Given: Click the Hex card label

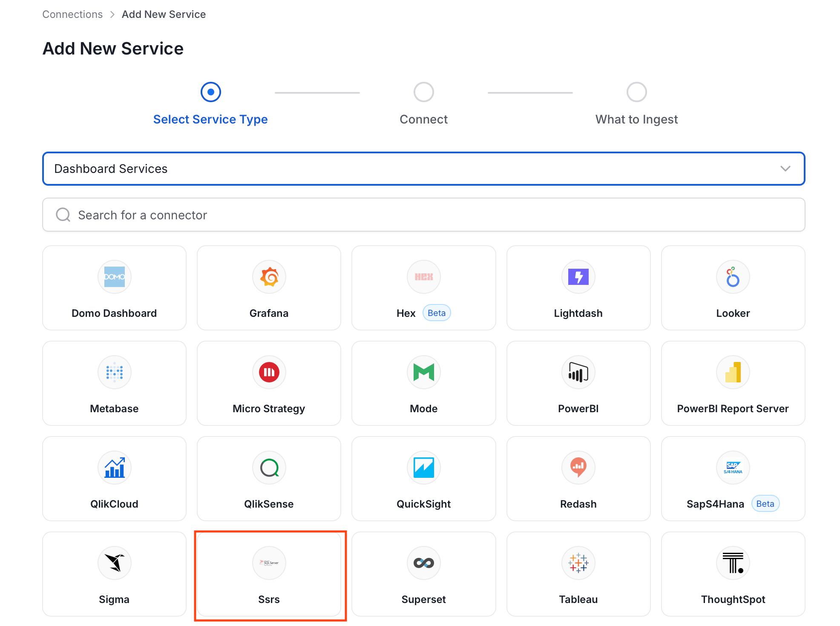Looking at the screenshot, I should pyautogui.click(x=406, y=313).
